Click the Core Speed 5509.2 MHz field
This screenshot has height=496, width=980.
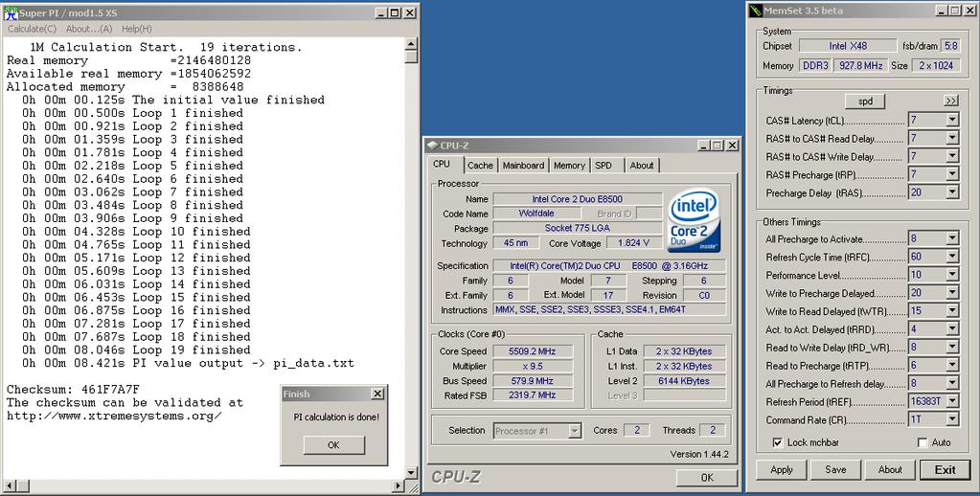tap(533, 351)
